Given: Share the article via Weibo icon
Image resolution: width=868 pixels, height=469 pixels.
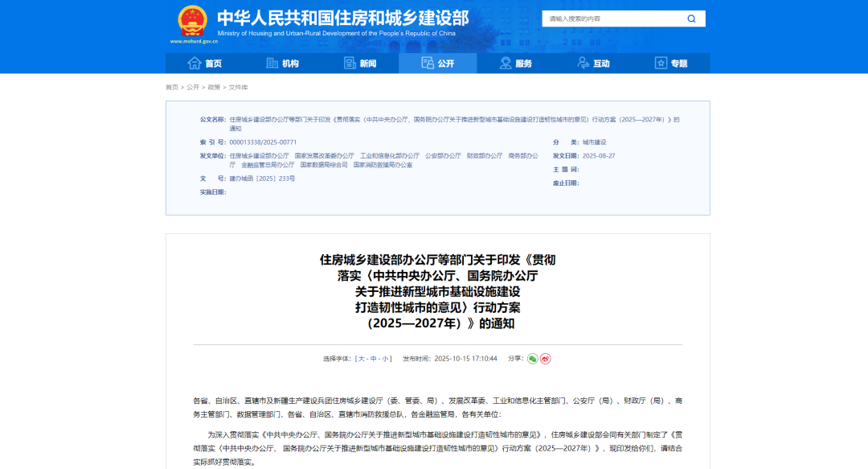Looking at the screenshot, I should click(x=545, y=359).
